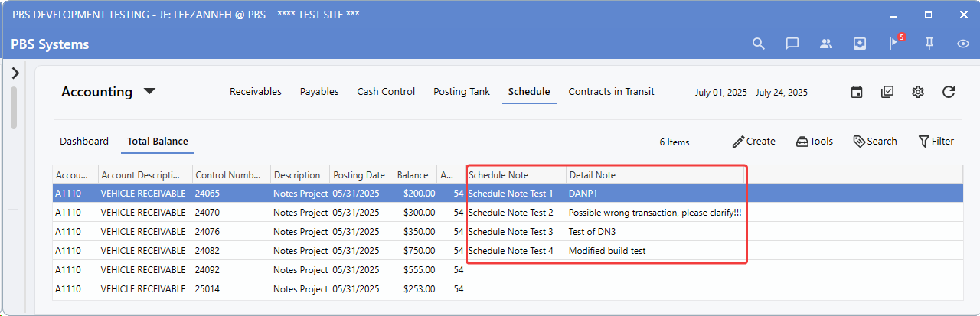Click the left vertical scrollbar handle
980x316 pixels.
14,107
